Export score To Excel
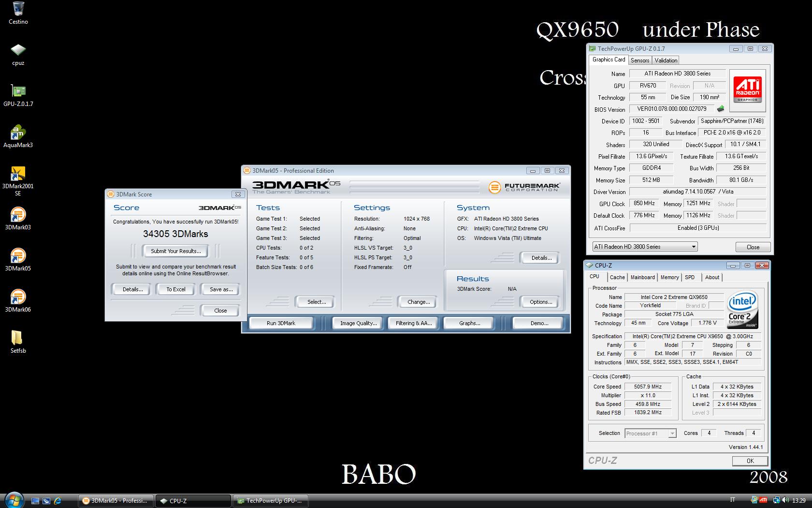812x508 pixels. coord(176,289)
